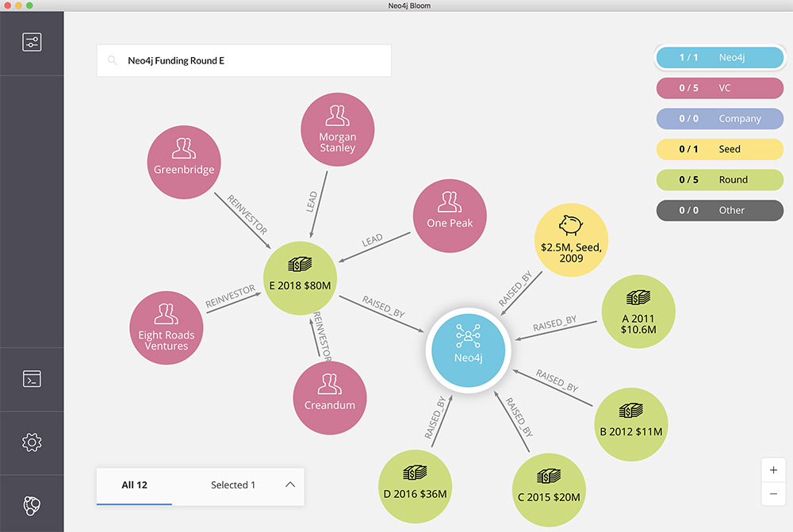Open the perspective sliders panel icon
The image size is (793, 532).
(x=32, y=42)
